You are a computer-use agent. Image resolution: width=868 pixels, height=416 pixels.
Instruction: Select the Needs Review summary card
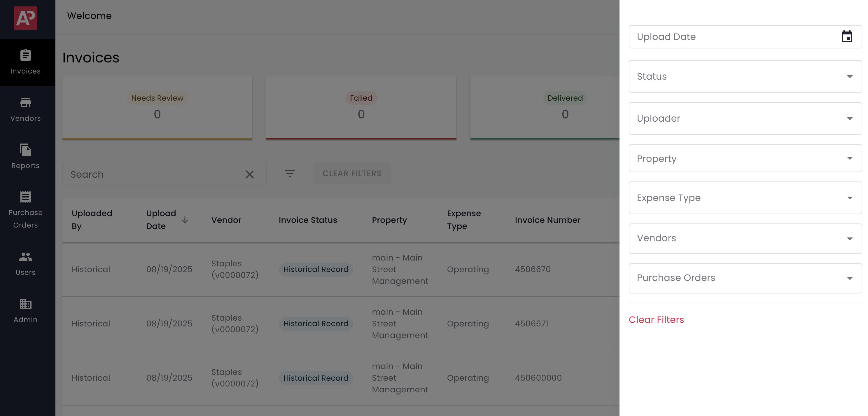tap(157, 108)
